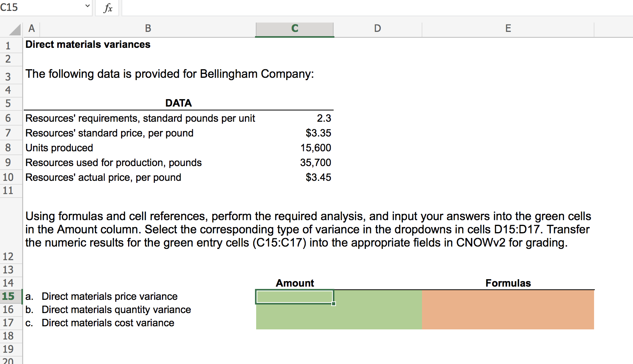
Task: Click 'Direct materials cost variance' label
Action: 108,323
